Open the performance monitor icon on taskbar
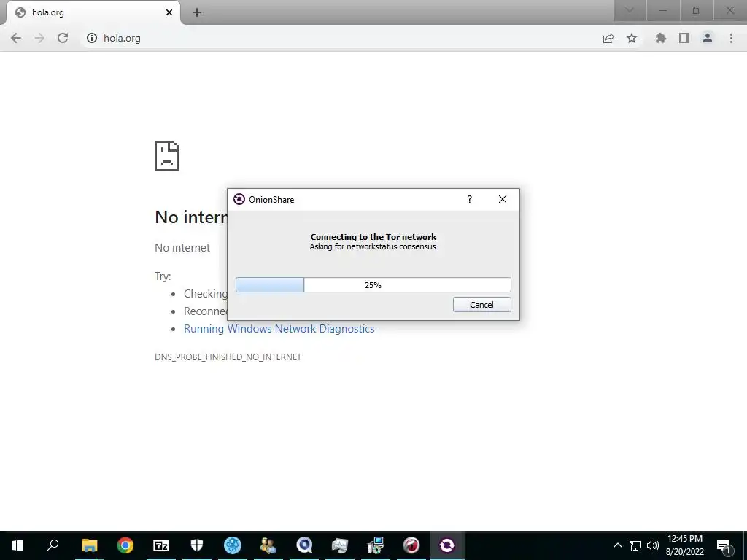747x560 pixels. [340, 545]
